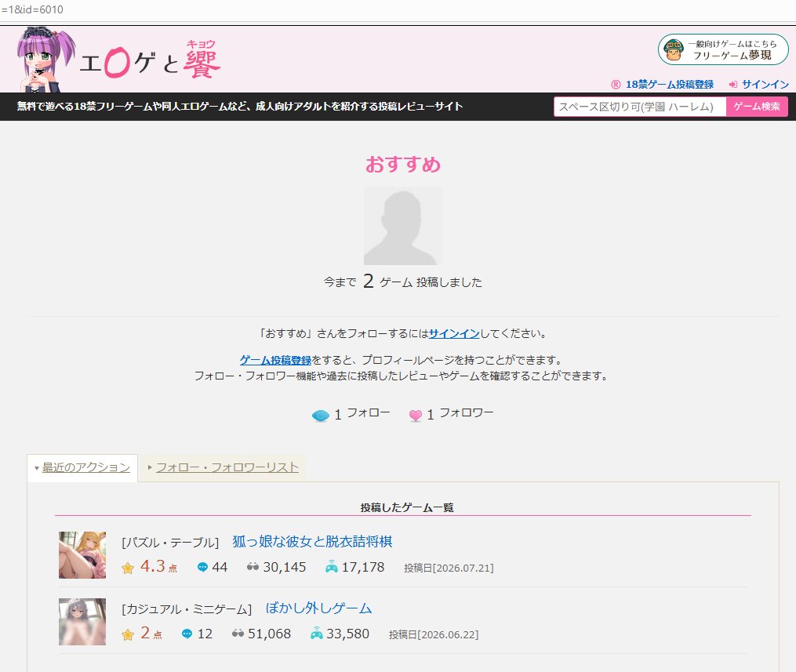Click the registered mark icon beside 18禁ゲーム投稿登録

pos(616,85)
